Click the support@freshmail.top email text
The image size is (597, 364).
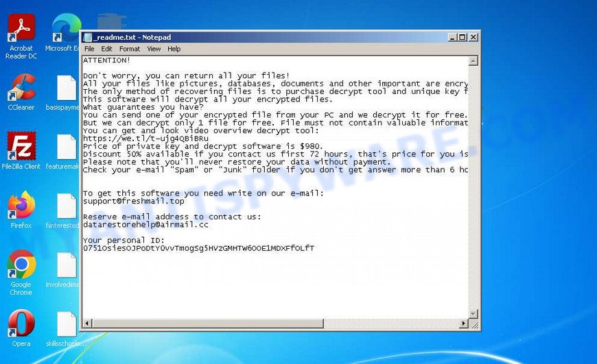pyautogui.click(x=134, y=202)
